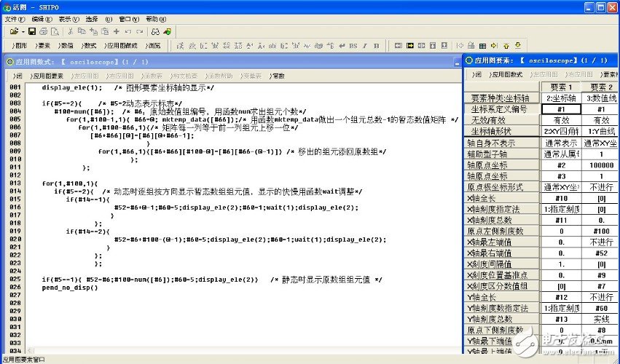Select the 要素 1 column header

(x=561, y=87)
